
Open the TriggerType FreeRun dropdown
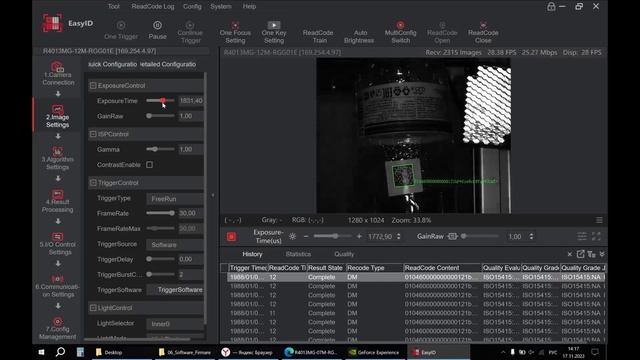pyautogui.click(x=175, y=199)
